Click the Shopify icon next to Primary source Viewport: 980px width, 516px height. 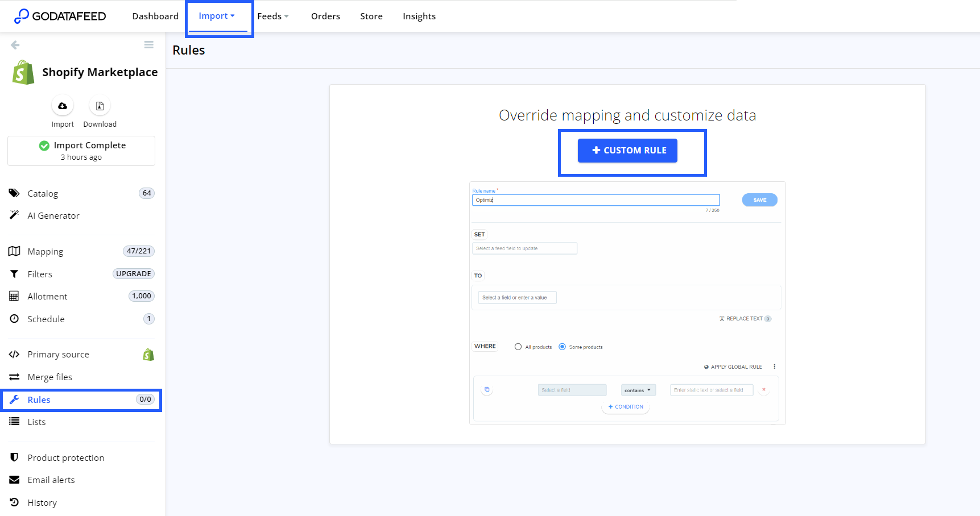pos(148,354)
